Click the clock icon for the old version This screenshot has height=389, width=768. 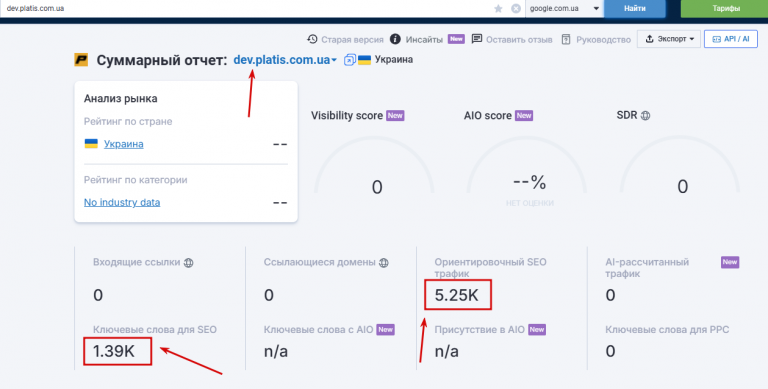[312, 39]
